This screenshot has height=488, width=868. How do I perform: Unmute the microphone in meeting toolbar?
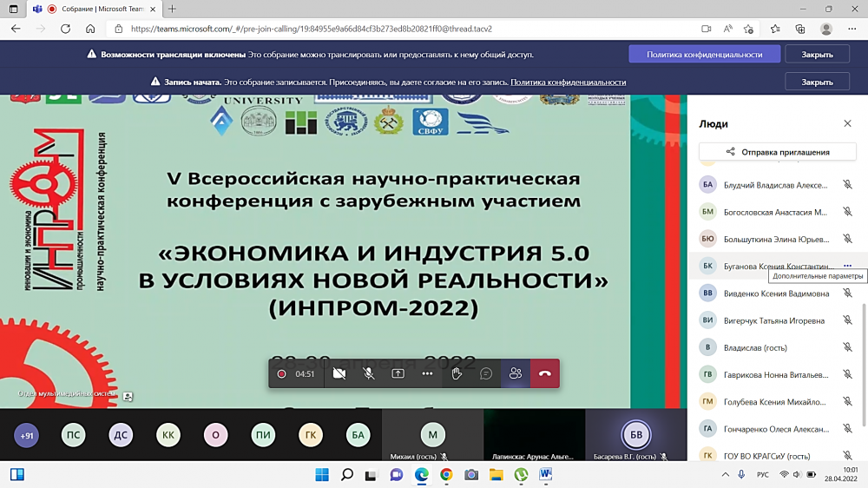pos(369,373)
